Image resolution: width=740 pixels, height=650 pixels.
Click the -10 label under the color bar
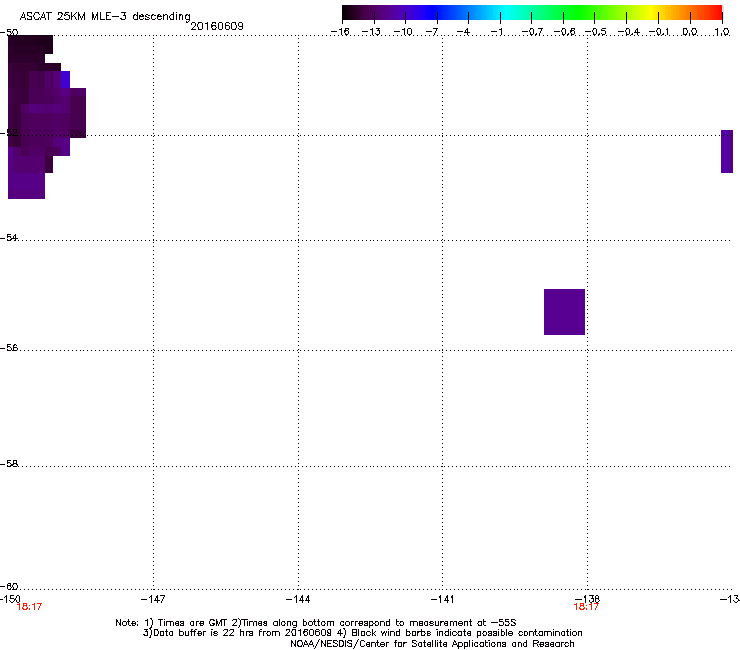click(x=403, y=32)
